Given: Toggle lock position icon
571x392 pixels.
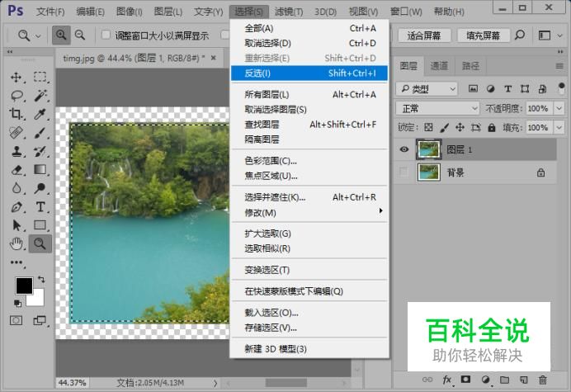Looking at the screenshot, I should click(460, 127).
